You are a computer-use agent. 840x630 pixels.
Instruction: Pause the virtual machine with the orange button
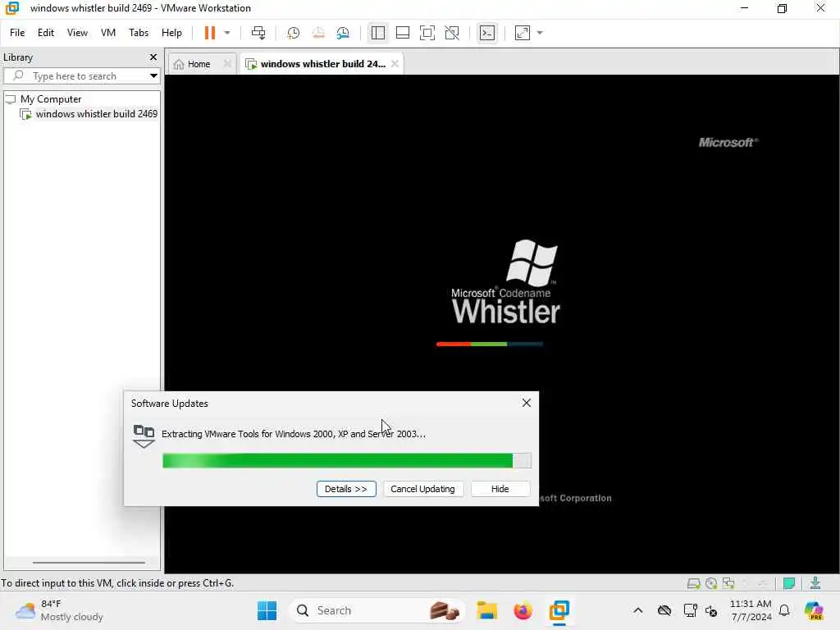tap(209, 33)
